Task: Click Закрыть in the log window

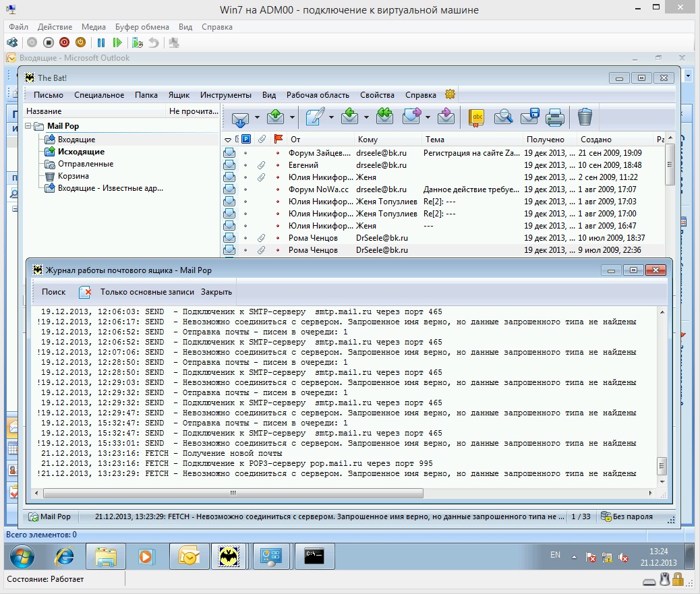Action: point(216,292)
